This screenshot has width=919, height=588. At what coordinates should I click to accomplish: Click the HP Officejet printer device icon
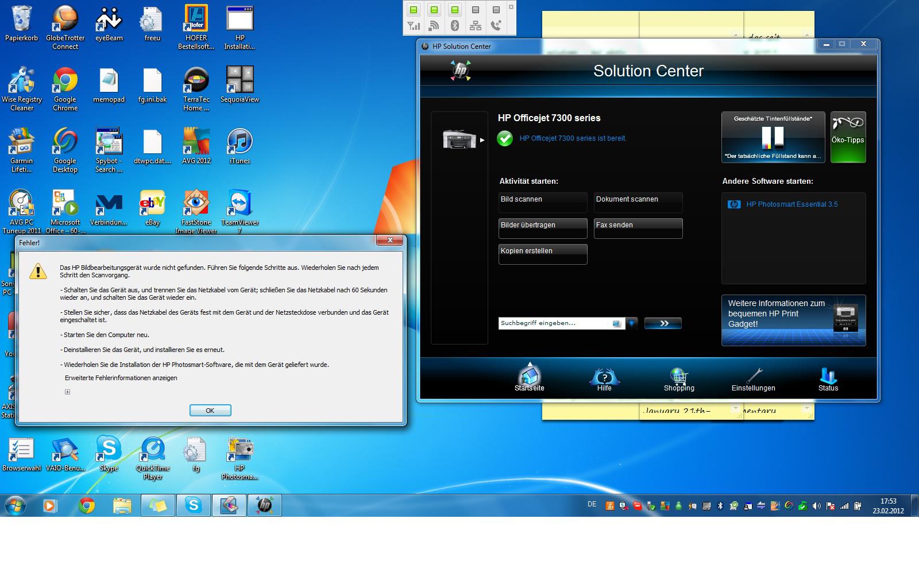458,139
